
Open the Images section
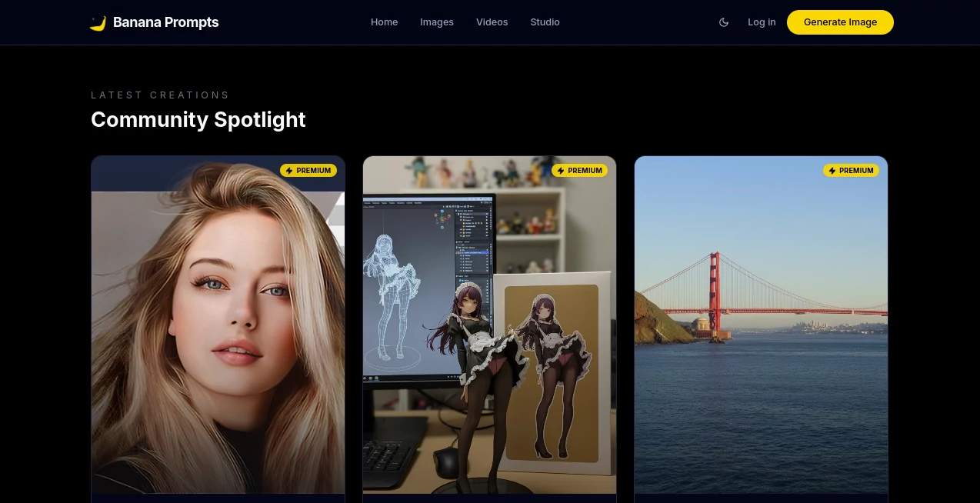click(437, 22)
